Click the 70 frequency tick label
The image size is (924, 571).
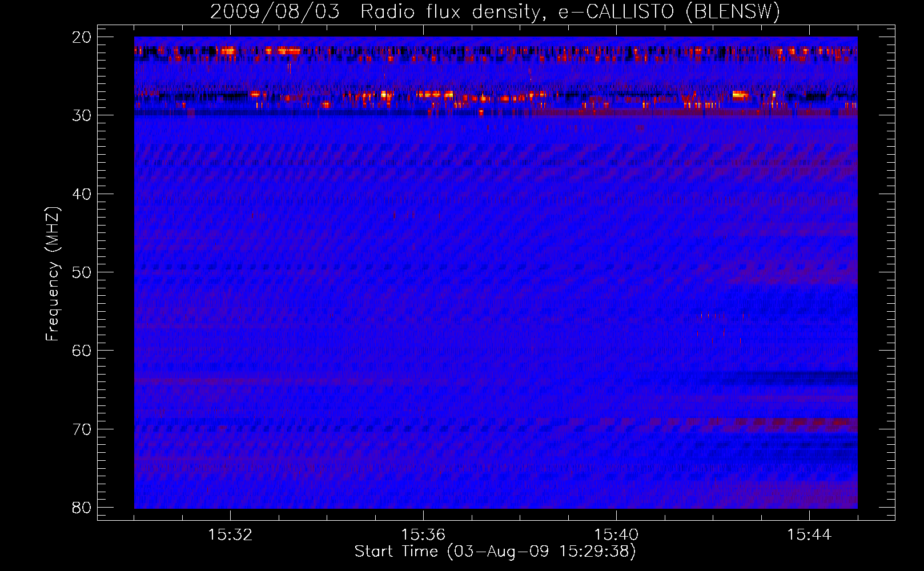click(x=82, y=429)
